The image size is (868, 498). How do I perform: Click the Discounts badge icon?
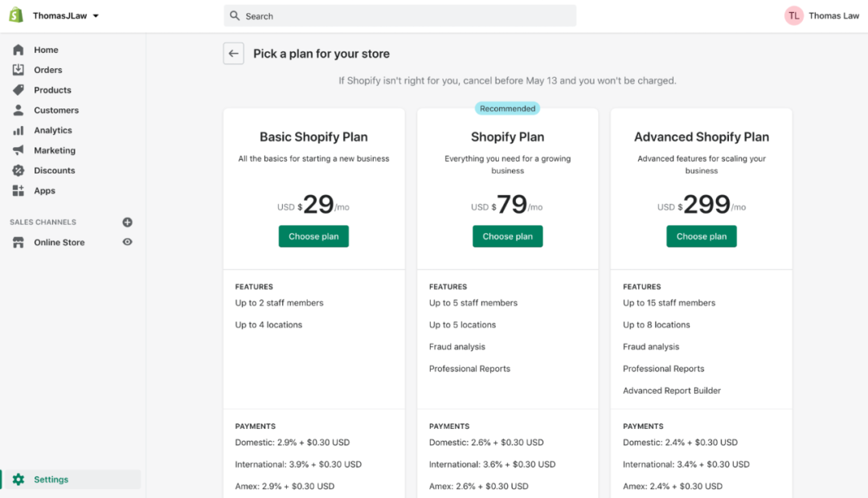(18, 170)
